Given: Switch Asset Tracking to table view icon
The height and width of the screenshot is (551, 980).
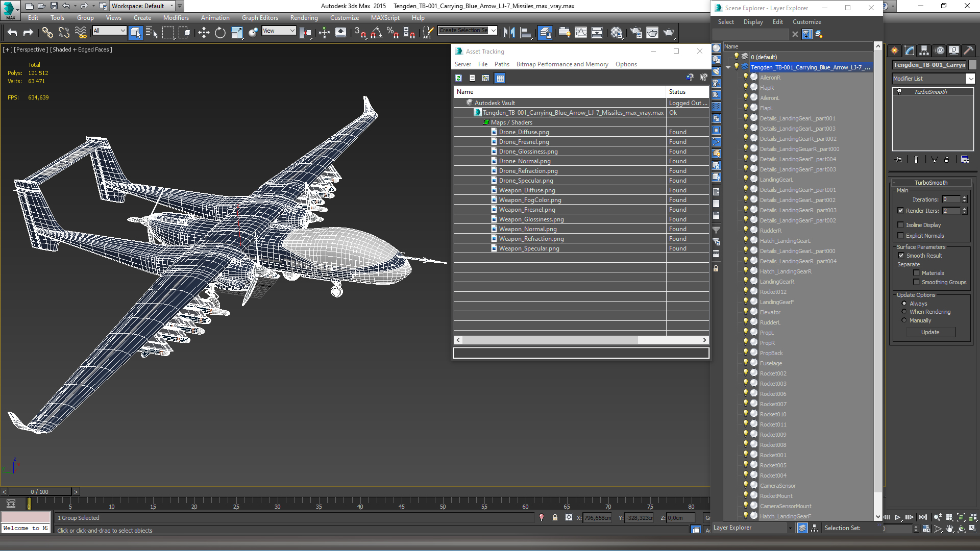Looking at the screenshot, I should coord(500,78).
